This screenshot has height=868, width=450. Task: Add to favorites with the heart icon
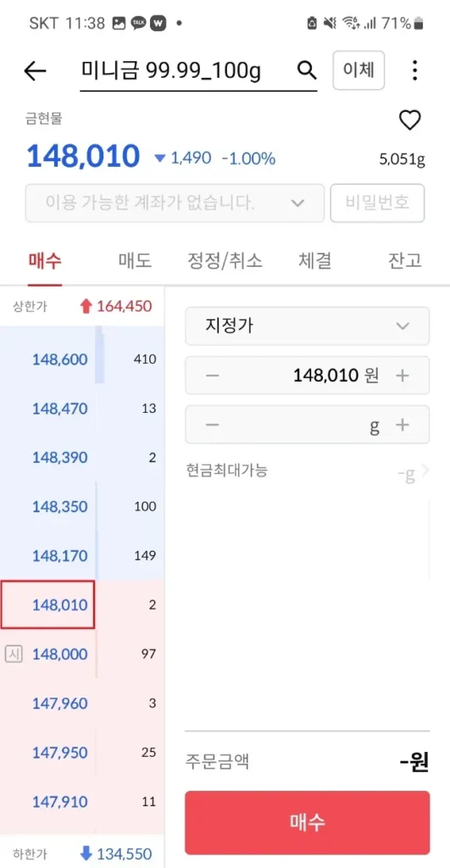coord(410,120)
